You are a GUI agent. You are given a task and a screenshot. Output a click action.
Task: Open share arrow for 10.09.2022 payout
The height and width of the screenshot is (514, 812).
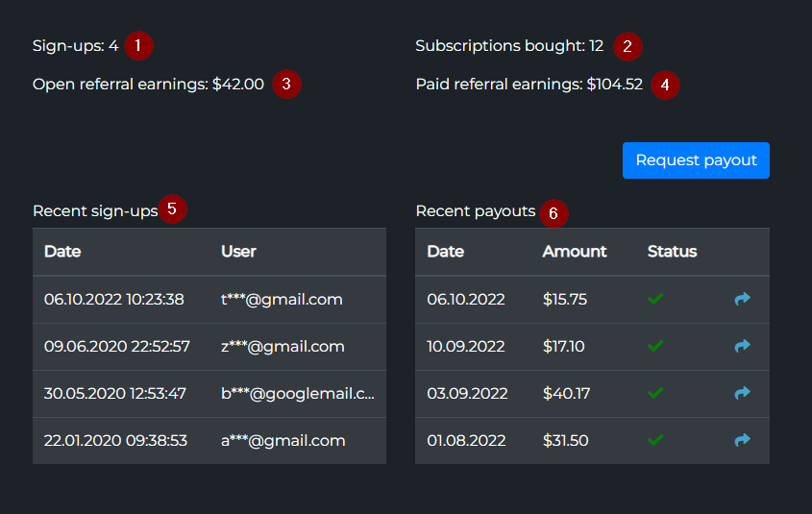742,346
